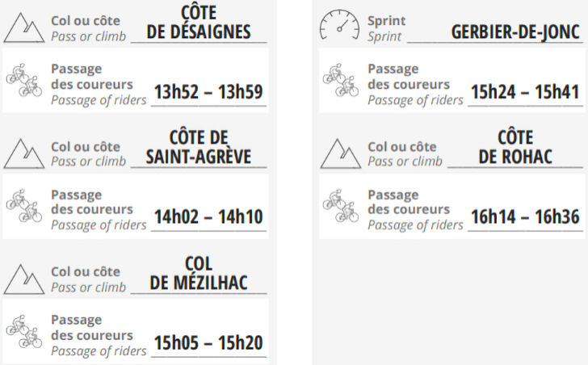This screenshot has height=365, width=588.
Task: Select the mountain icon beside Col de Mézilhac
Action: click(23, 278)
